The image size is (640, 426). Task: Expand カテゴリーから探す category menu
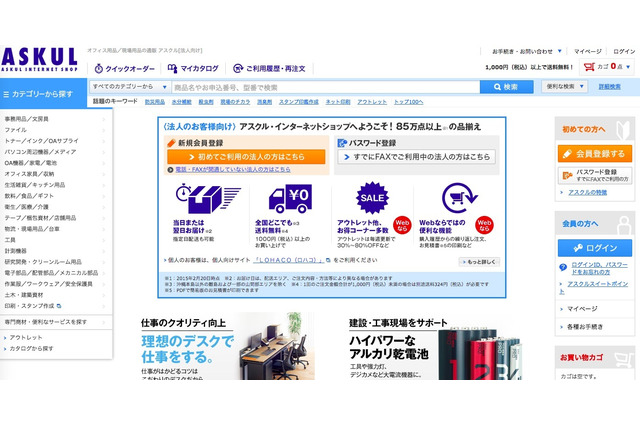click(45, 94)
